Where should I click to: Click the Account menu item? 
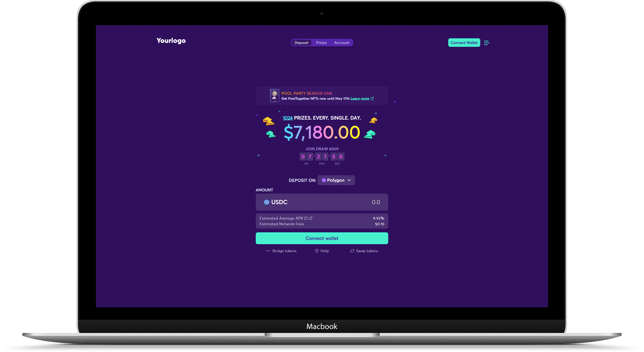pyautogui.click(x=343, y=42)
